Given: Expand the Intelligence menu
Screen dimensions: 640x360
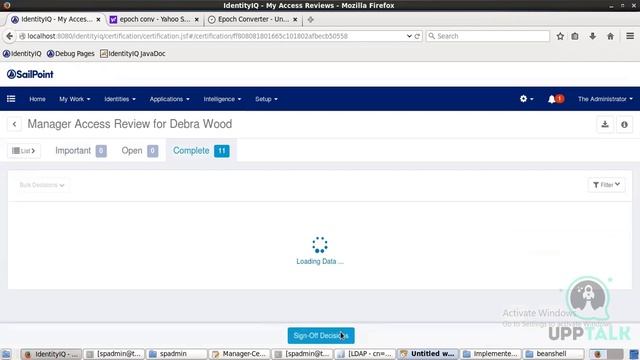Looking at the screenshot, I should click(x=222, y=99).
